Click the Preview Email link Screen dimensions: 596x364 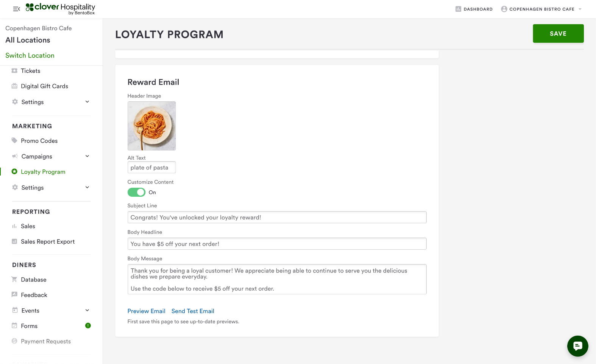coord(146,311)
